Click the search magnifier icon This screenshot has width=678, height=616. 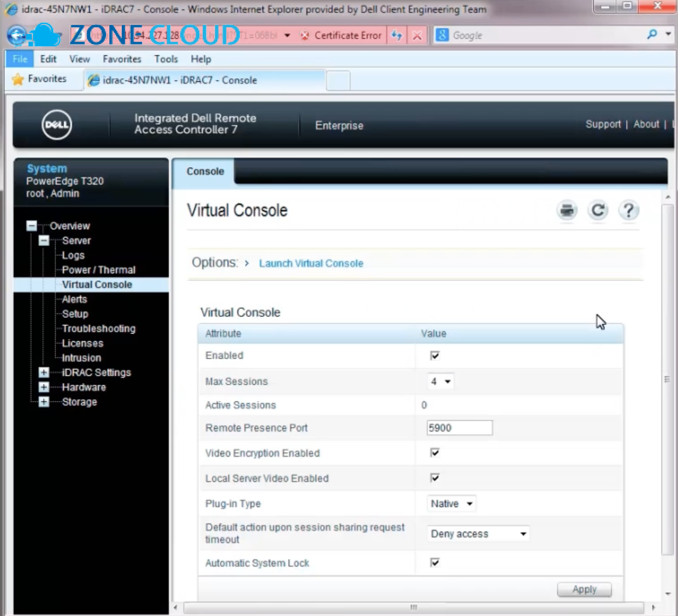652,35
